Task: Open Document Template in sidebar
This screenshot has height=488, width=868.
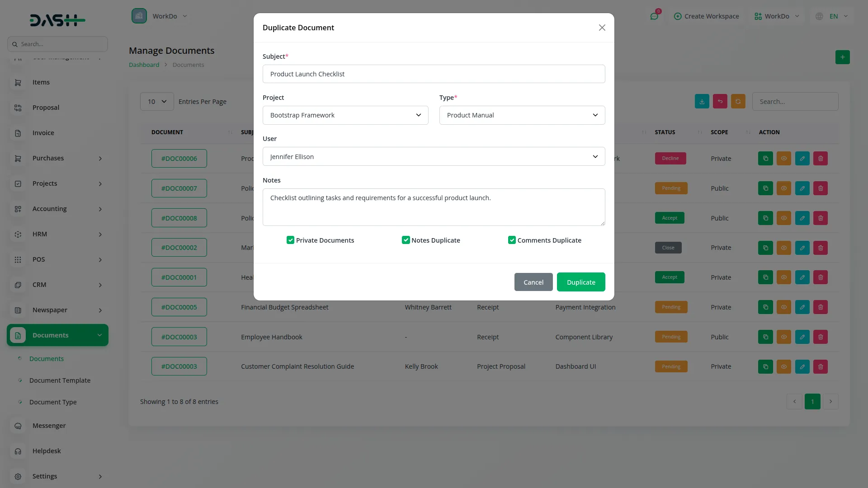Action: pos(60,380)
